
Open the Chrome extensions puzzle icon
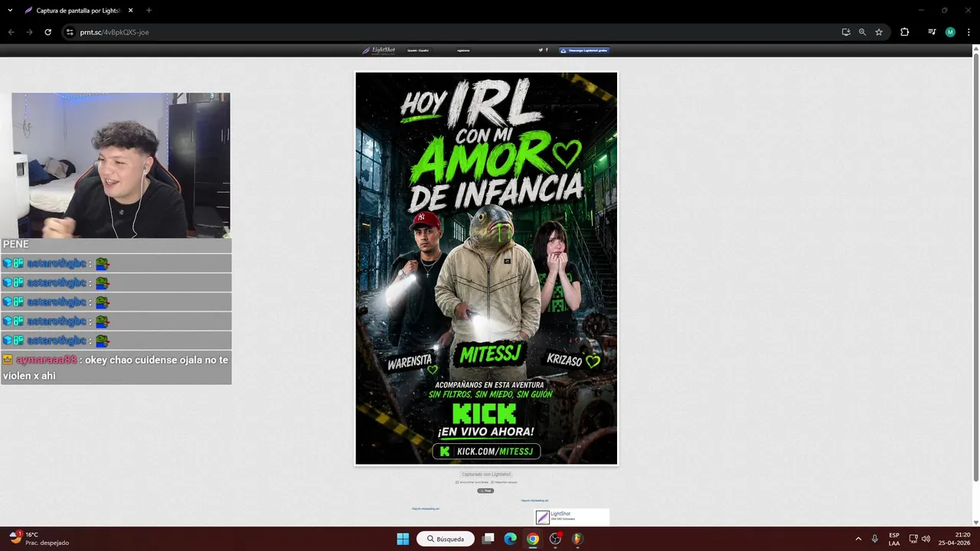[x=905, y=32]
